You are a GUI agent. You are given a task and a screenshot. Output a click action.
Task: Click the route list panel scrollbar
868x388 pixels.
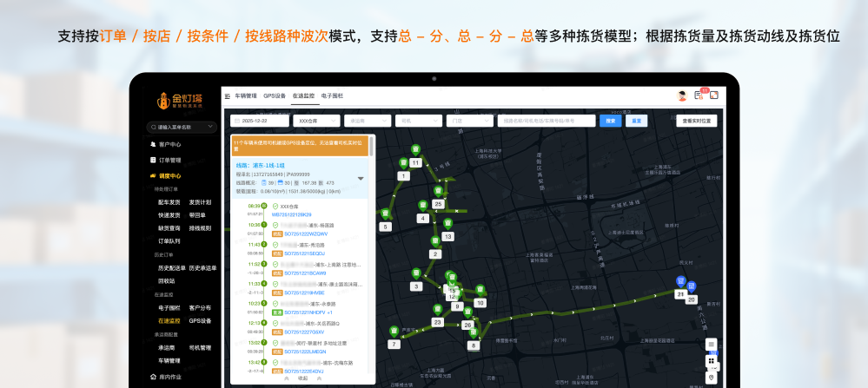[372, 146]
